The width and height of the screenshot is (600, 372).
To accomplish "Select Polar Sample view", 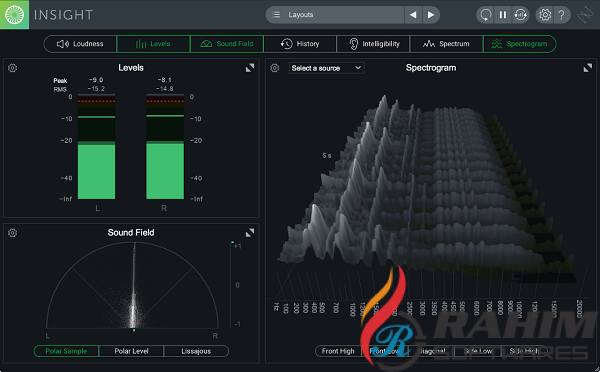I will [66, 351].
